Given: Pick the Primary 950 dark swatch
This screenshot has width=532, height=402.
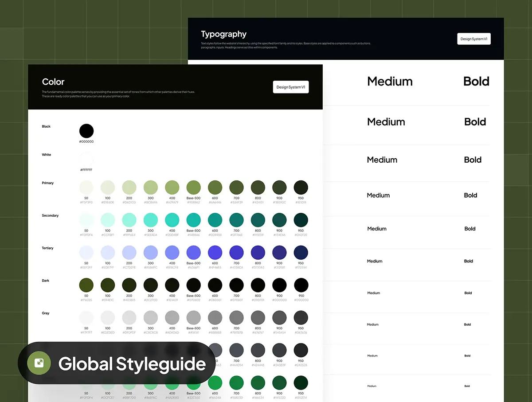Looking at the screenshot, I should (x=301, y=187).
